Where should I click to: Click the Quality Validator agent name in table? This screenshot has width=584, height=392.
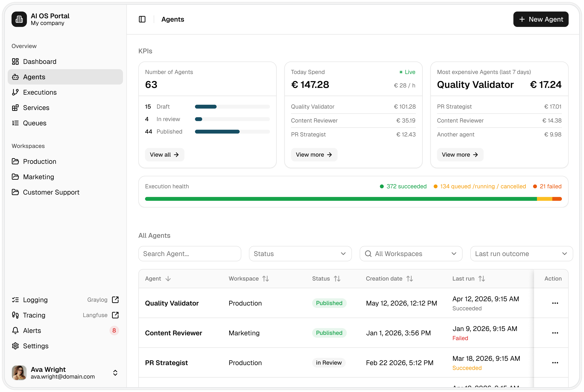pos(172,303)
